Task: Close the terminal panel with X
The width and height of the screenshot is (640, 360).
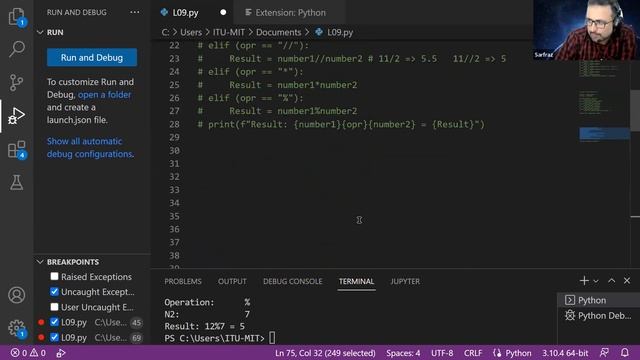Action: pos(627,281)
